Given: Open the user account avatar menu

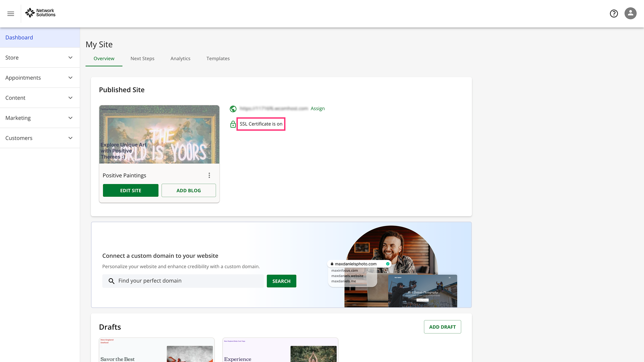Looking at the screenshot, I should [x=630, y=13].
